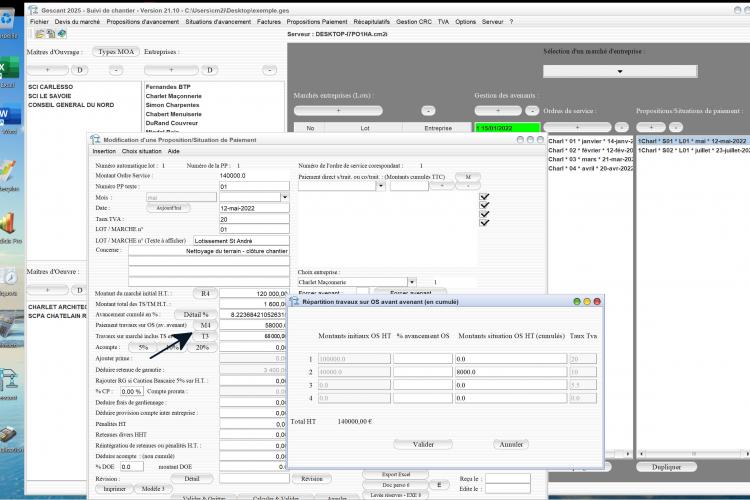The width and height of the screenshot is (750, 500).
Task: Select Fernandes BTP in Entreprises list
Action: click(x=168, y=87)
